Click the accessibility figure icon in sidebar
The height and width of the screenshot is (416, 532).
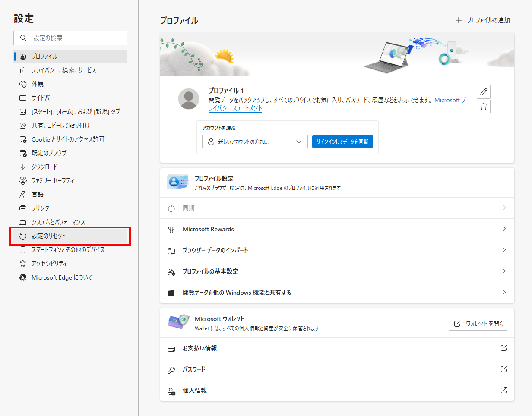[23, 264]
